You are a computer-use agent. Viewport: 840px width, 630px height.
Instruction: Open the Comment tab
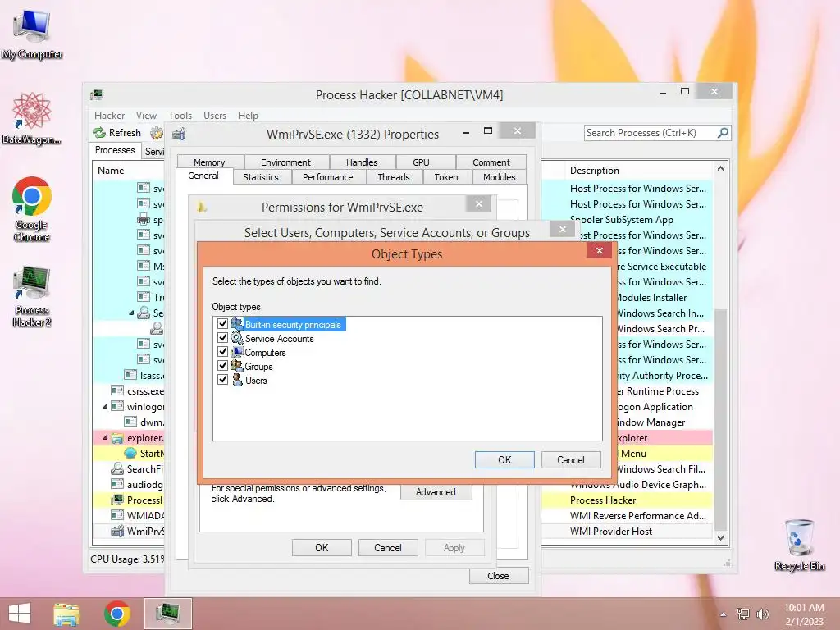(x=491, y=162)
